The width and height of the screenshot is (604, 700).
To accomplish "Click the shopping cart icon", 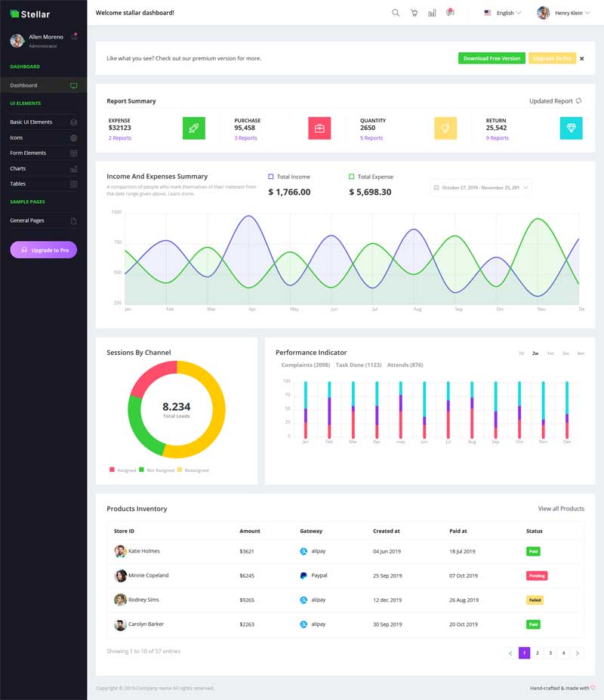I will (x=414, y=13).
